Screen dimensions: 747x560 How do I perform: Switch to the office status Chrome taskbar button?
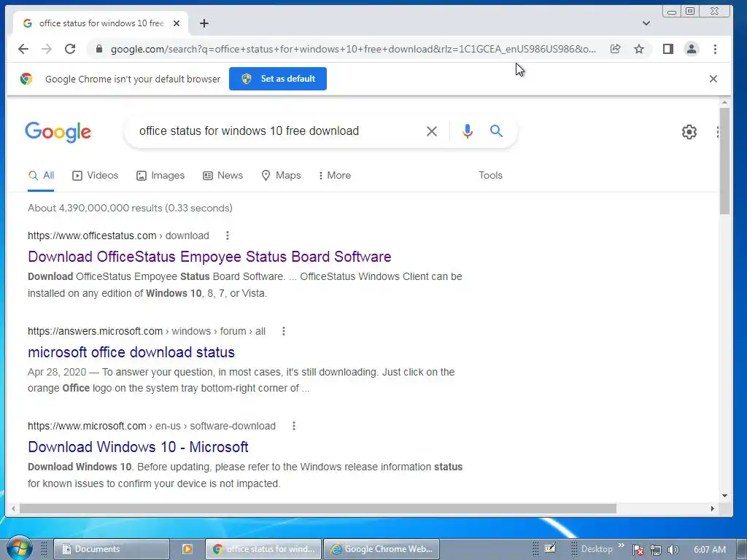click(264, 549)
